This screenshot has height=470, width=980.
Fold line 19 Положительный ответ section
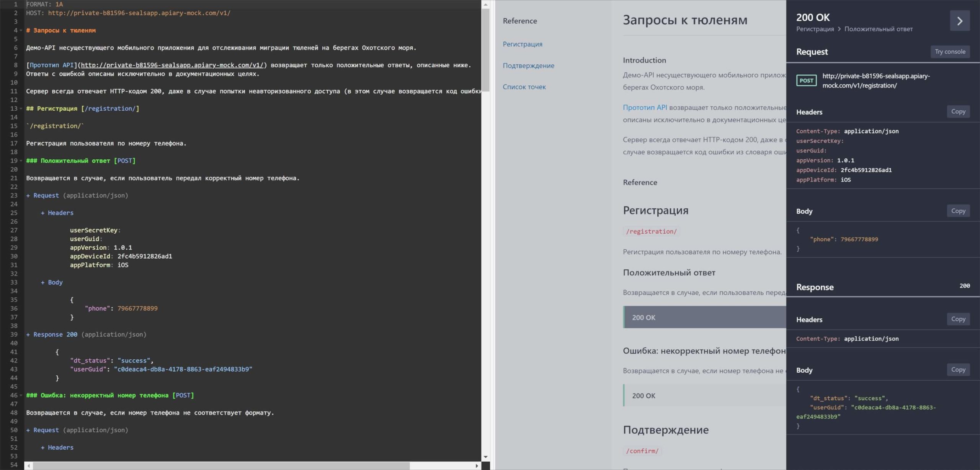point(21,160)
